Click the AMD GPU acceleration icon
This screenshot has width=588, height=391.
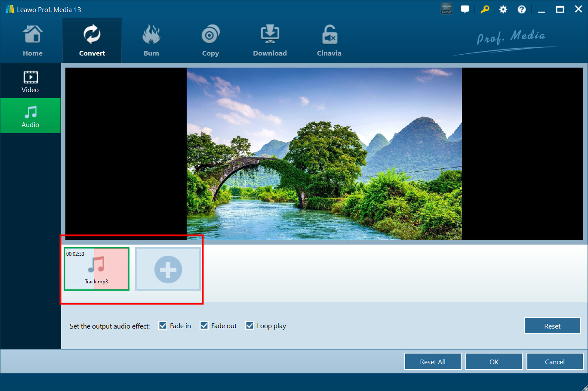(446, 9)
